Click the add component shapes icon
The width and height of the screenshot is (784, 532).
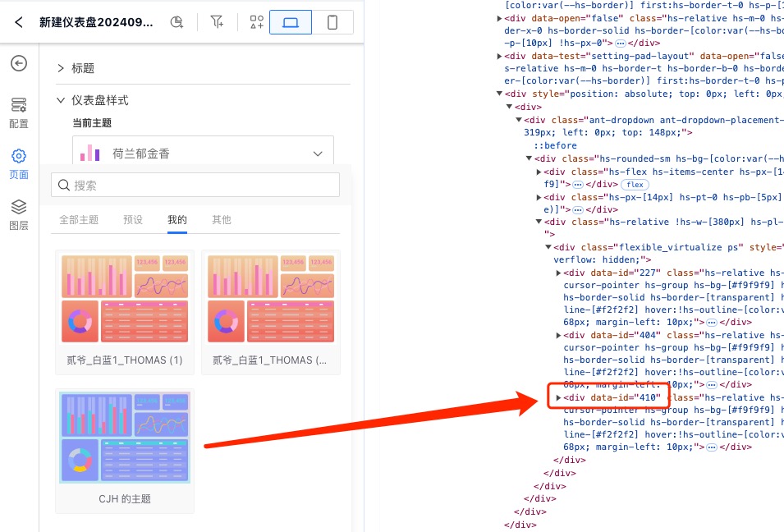[257, 22]
